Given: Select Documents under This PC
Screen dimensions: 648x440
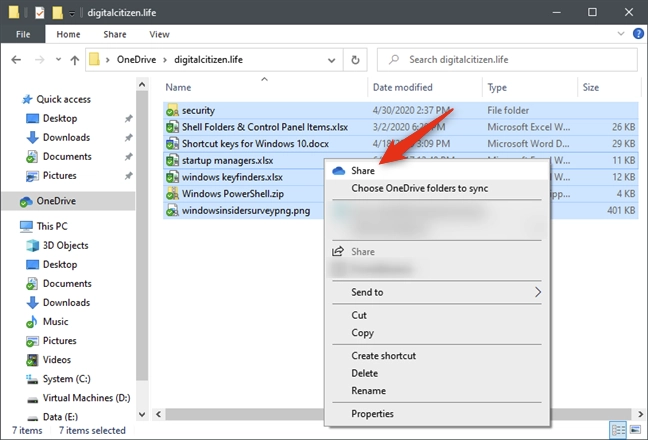Looking at the screenshot, I should 67,283.
